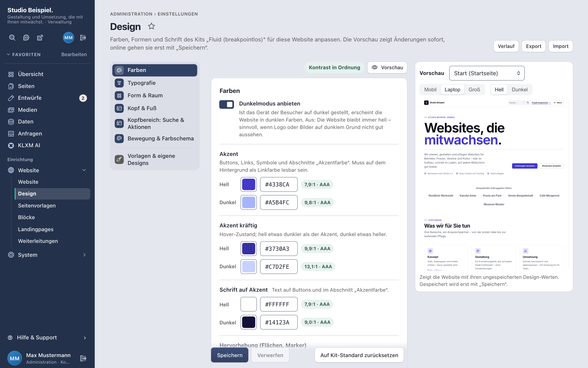Click the MM avatar at sidebar top
This screenshot has width=588, height=368.
click(68, 38)
